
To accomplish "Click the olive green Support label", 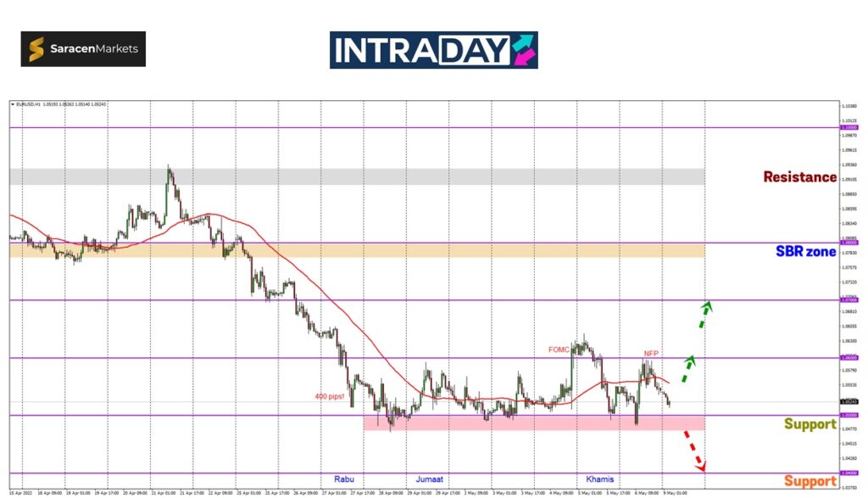I will pyautogui.click(x=810, y=424).
